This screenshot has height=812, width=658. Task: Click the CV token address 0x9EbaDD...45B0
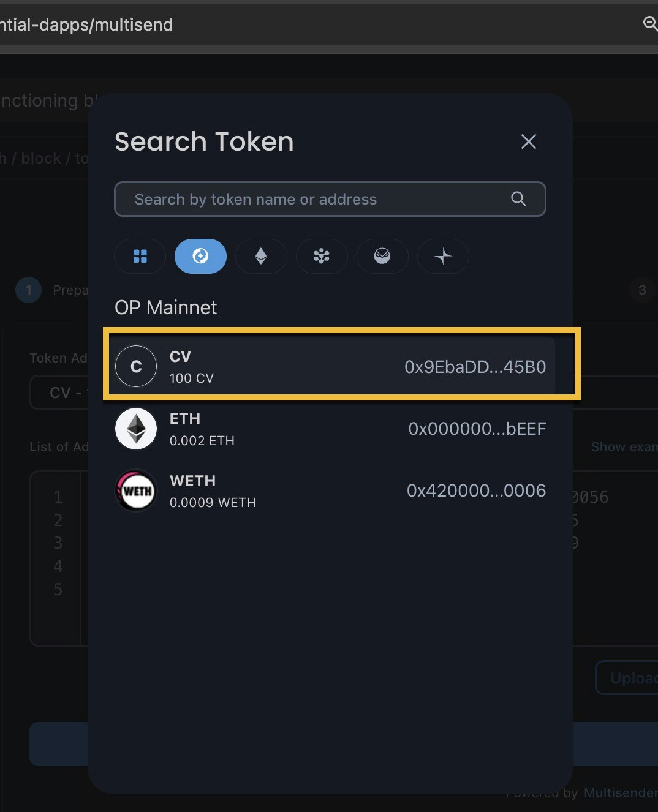point(475,367)
